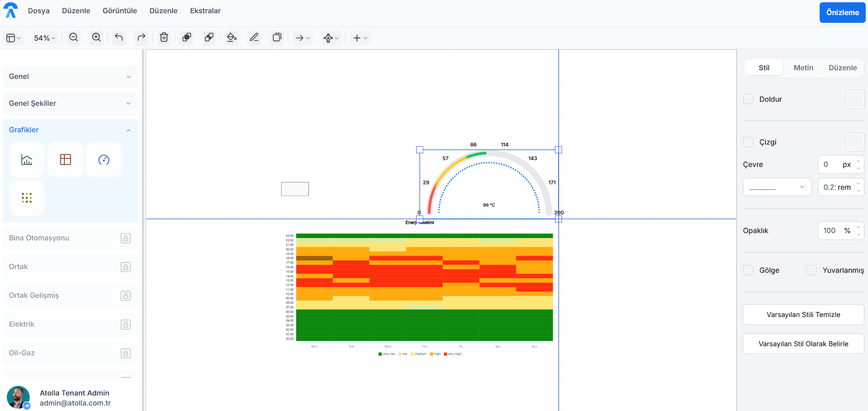This screenshot has height=411, width=868.
Task: Enable the Gölge checkbox
Action: (x=748, y=270)
